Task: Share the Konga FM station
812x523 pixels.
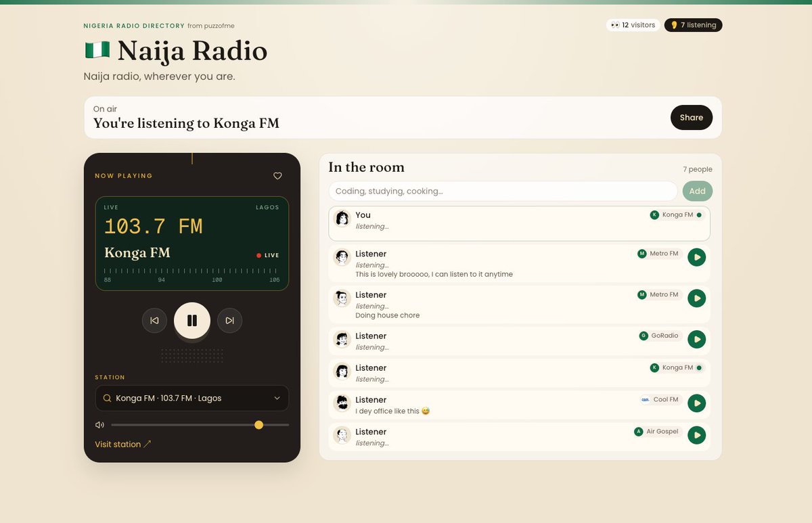Action: tap(692, 118)
